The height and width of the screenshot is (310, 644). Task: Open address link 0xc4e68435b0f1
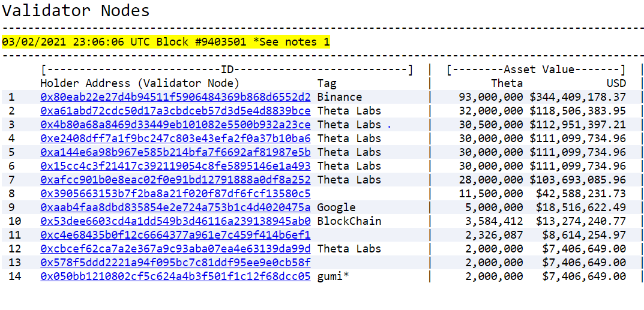click(175, 235)
